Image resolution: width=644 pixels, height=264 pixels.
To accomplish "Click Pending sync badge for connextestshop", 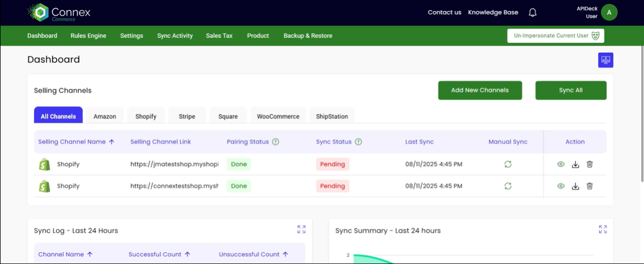I will pyautogui.click(x=333, y=186).
